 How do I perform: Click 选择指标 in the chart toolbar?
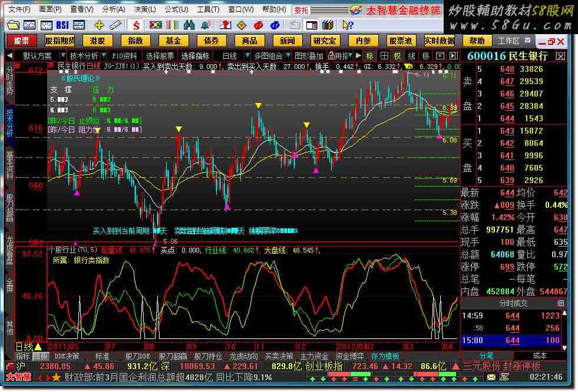pyautogui.click(x=196, y=56)
